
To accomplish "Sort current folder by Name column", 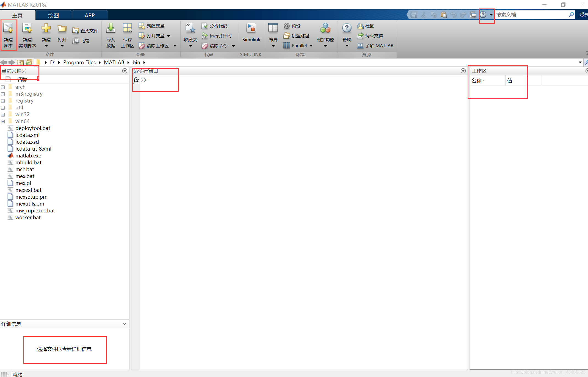I will click(23, 79).
